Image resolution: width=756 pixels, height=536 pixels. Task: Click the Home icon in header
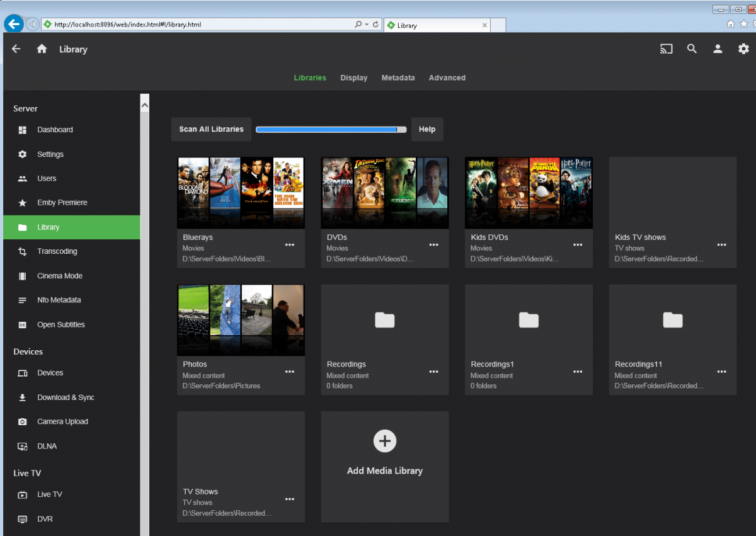(42, 49)
